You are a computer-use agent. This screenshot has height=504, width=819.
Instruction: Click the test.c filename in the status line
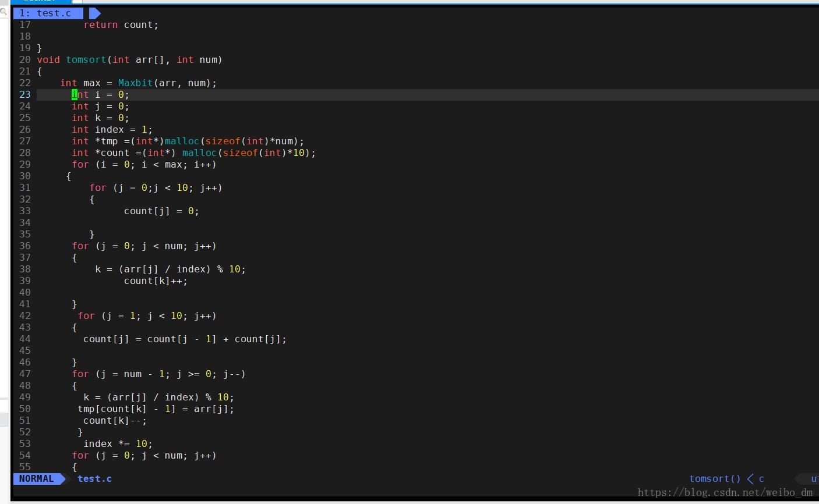pyautogui.click(x=94, y=478)
